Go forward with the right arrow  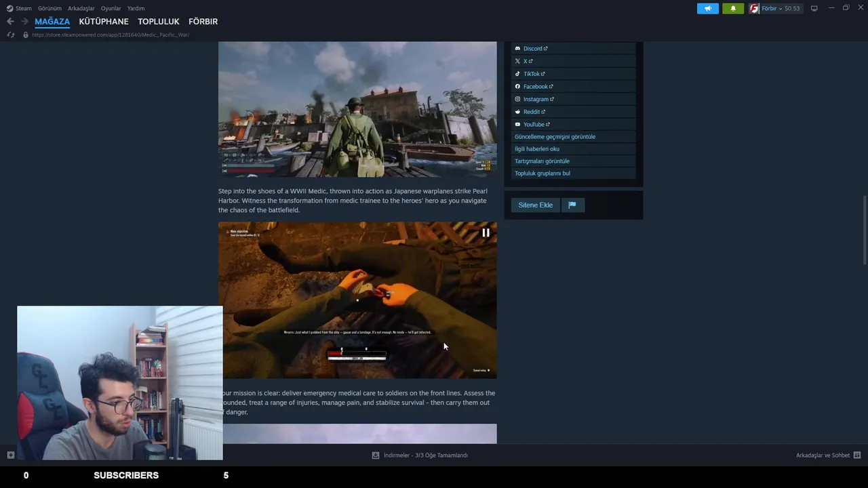(24, 22)
